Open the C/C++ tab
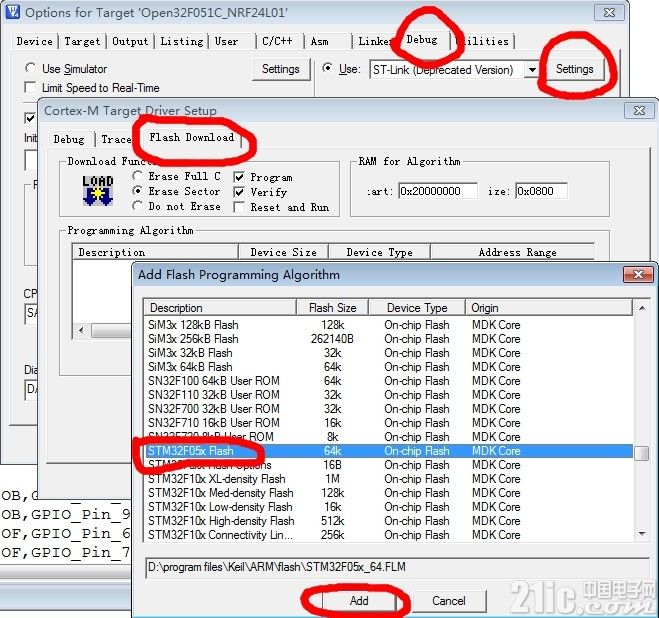This screenshot has width=659, height=618. pyautogui.click(x=277, y=41)
